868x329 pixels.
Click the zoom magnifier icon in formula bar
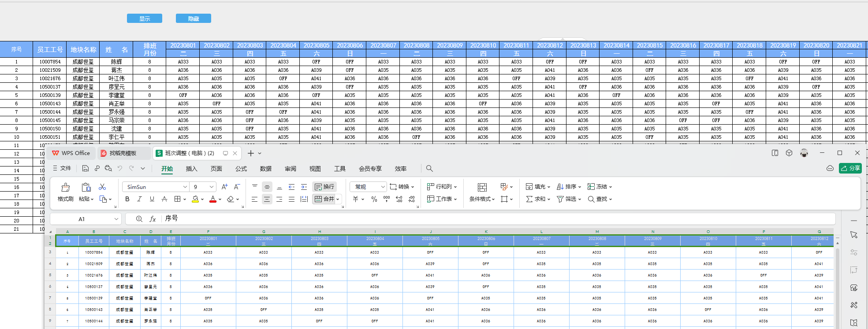pos(139,219)
